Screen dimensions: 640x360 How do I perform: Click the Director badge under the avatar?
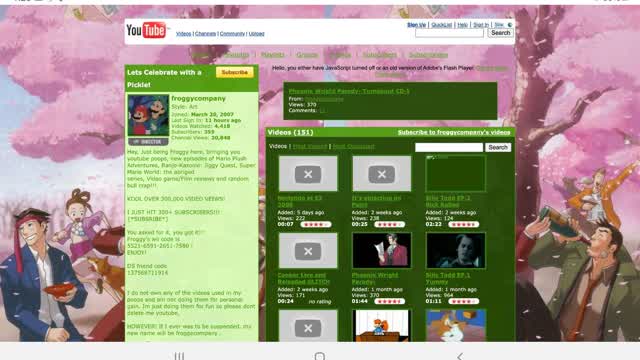click(x=148, y=142)
